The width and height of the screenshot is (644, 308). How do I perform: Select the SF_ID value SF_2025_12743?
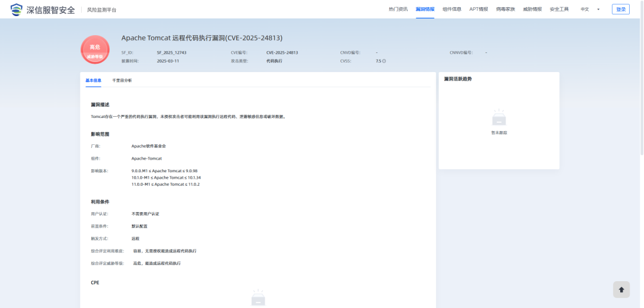click(x=172, y=52)
